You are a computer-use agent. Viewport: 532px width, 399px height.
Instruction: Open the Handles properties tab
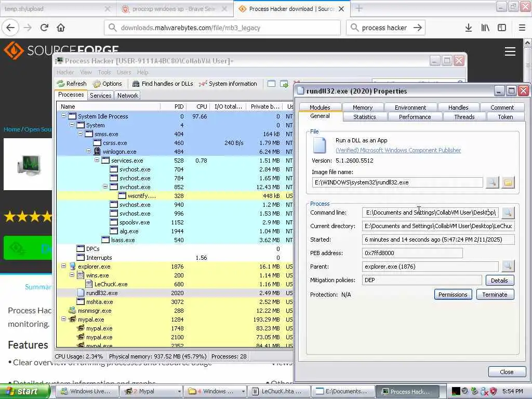click(458, 108)
